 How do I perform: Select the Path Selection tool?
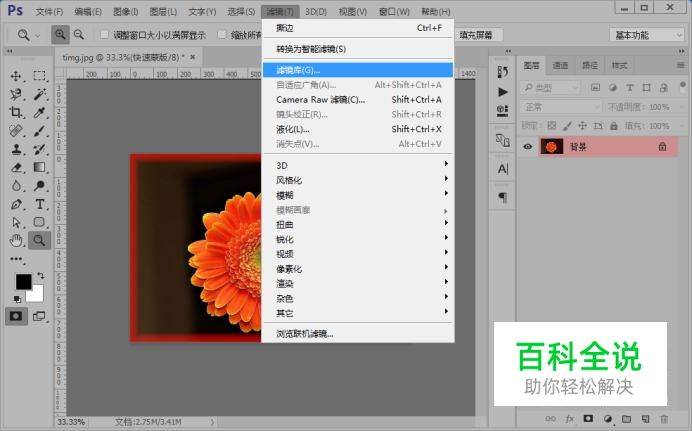[x=16, y=222]
